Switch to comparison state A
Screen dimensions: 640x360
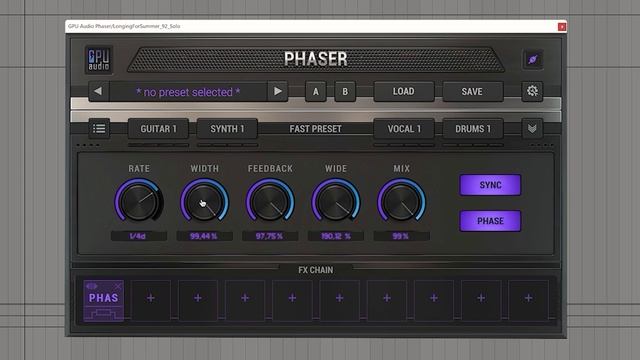pyautogui.click(x=316, y=91)
